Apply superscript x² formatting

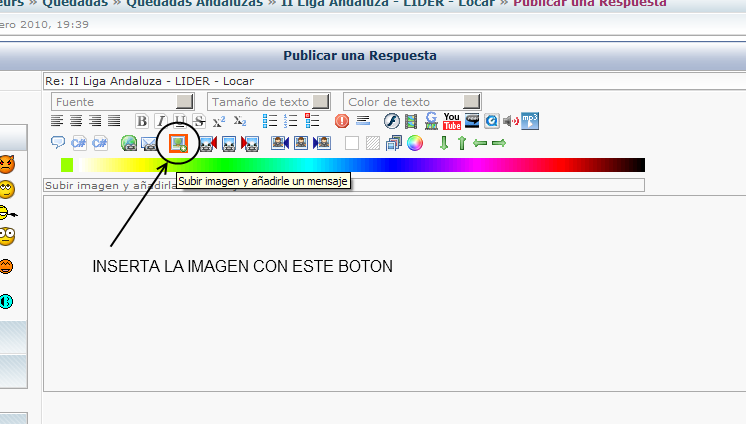coord(219,121)
